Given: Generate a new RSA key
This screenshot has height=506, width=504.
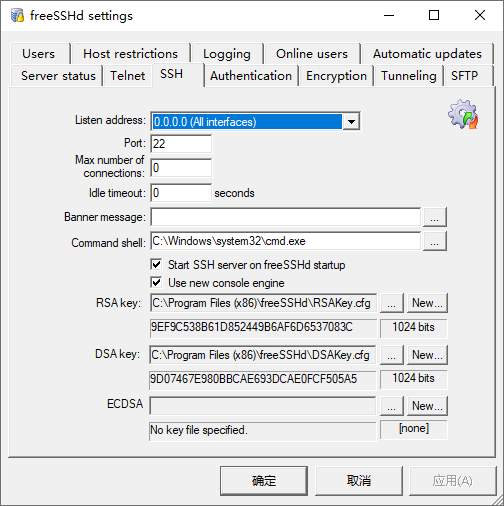Looking at the screenshot, I should [427, 303].
